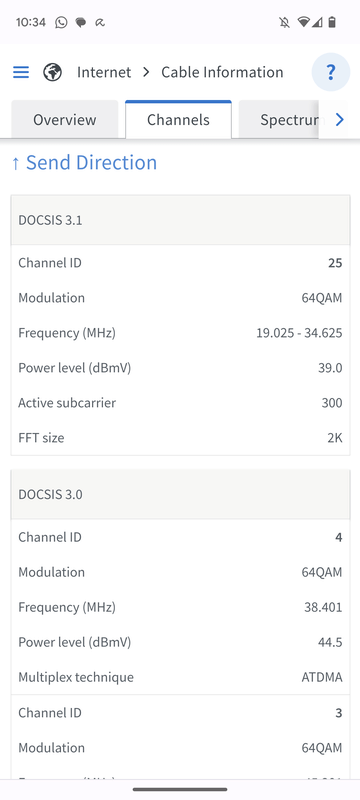Tap the chat bubble notification icon

81,22
